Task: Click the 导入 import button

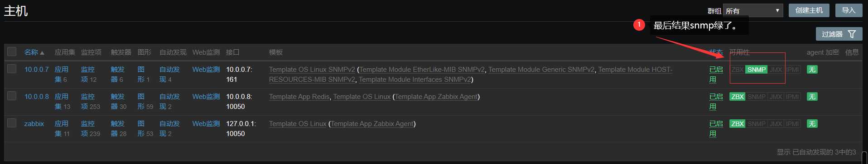Action: [849, 10]
